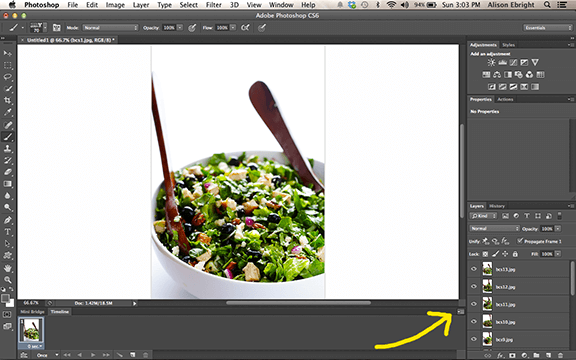Open the layer Kind filter dropdown
Screen dimensions: 576x360
point(483,216)
